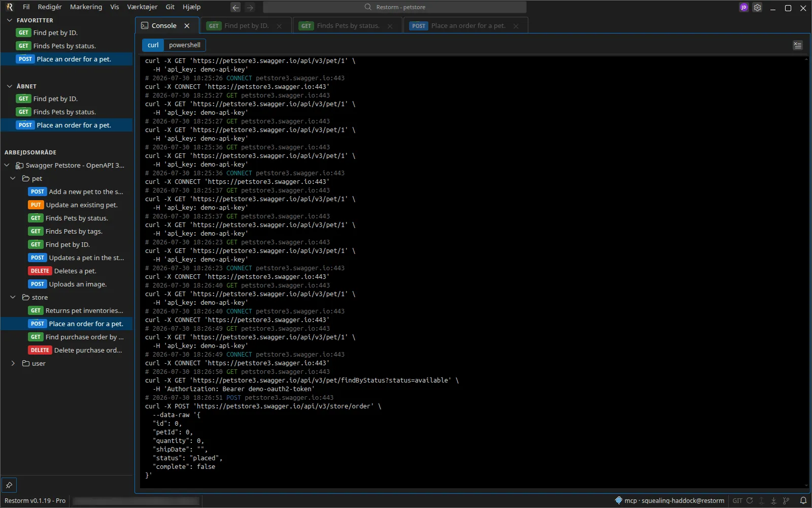Viewport: 812px width, 508px height.
Task: Select 'Returns pet inventories...' request
Action: click(66, 310)
